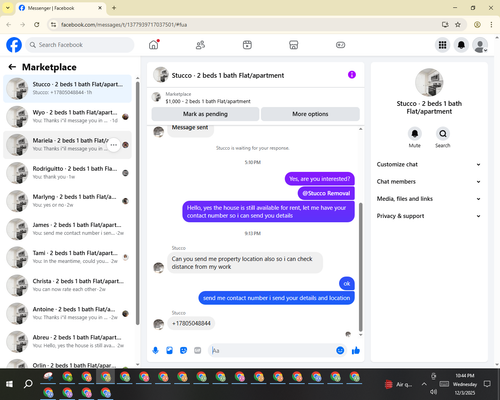Attach a file with the photo icon

[169, 350]
